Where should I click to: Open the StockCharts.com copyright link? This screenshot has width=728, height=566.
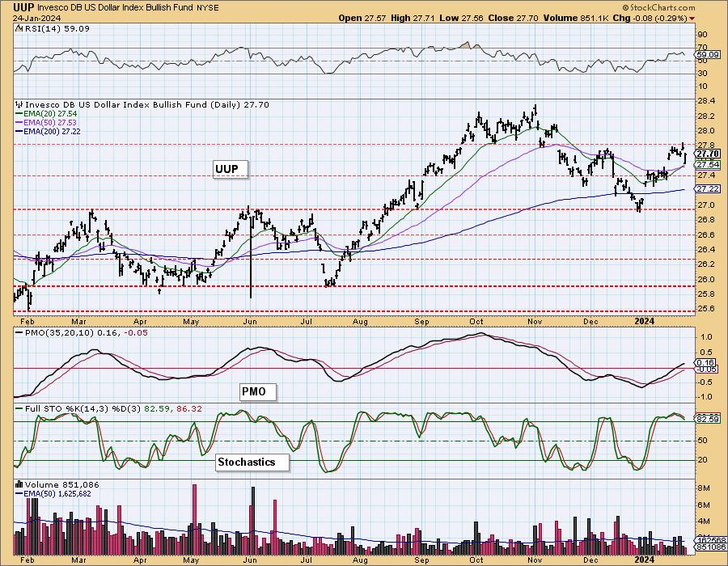658,7
